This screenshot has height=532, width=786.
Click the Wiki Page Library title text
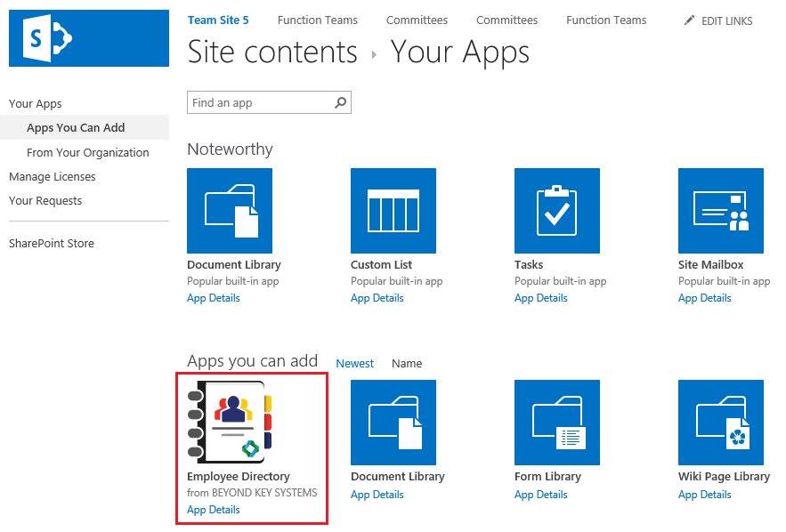[x=724, y=476]
